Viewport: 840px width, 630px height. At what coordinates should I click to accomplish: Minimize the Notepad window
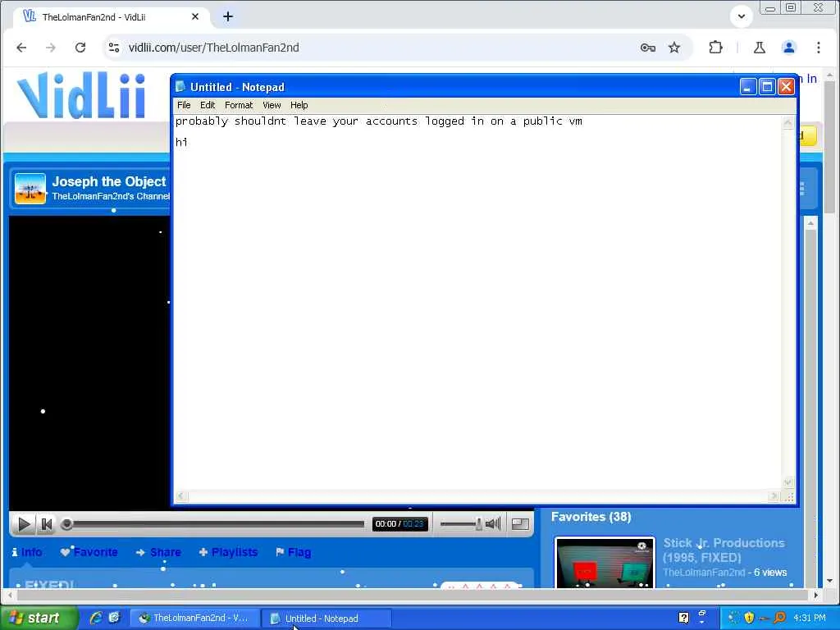coord(748,86)
